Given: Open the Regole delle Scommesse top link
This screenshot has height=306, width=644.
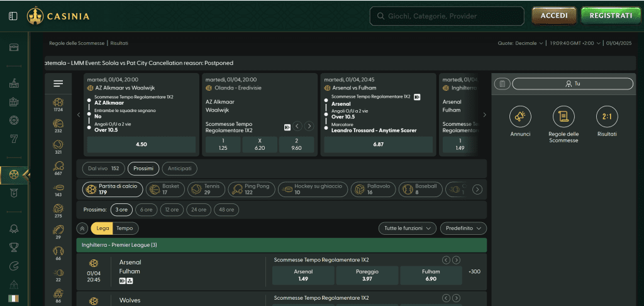Looking at the screenshot, I should point(77,43).
